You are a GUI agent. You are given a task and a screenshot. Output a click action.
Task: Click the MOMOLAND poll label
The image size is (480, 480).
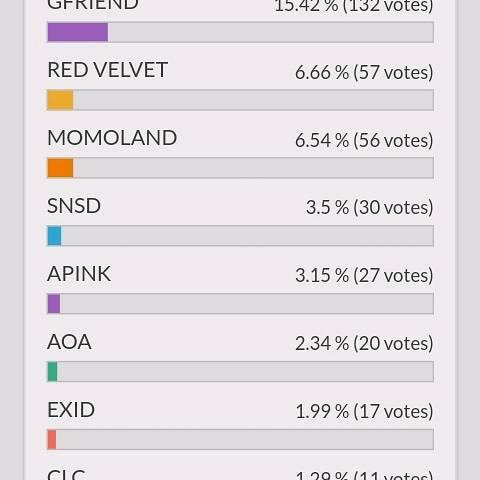(112, 138)
